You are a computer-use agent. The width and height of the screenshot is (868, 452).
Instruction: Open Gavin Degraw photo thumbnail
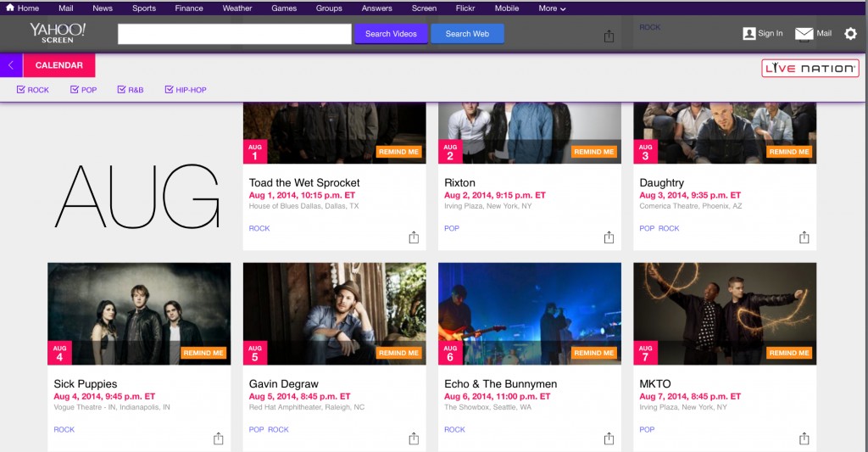334,314
